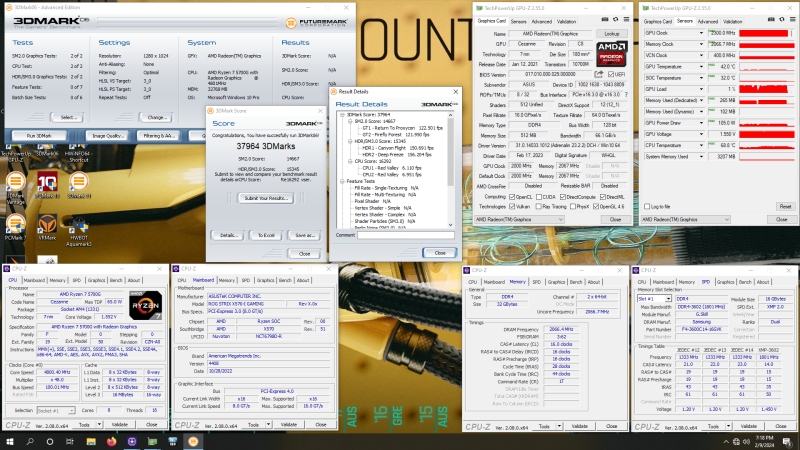Click Run 3DMark button

tap(39, 136)
